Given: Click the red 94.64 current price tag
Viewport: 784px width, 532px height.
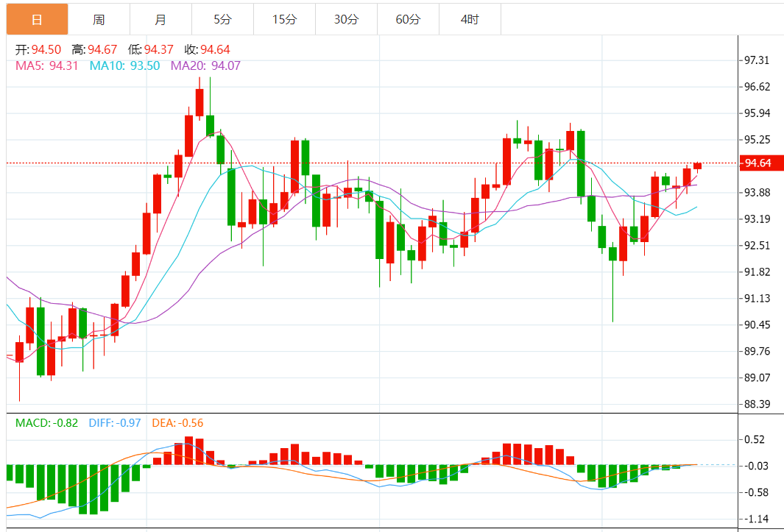Looking at the screenshot, I should coord(761,163).
